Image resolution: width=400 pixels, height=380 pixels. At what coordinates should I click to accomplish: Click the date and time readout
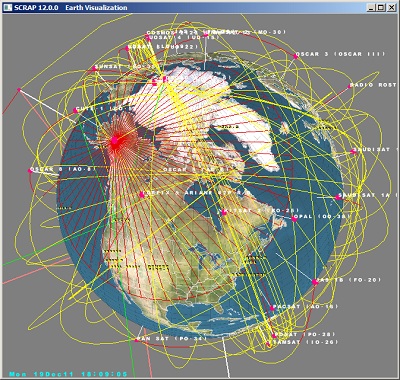click(x=68, y=374)
